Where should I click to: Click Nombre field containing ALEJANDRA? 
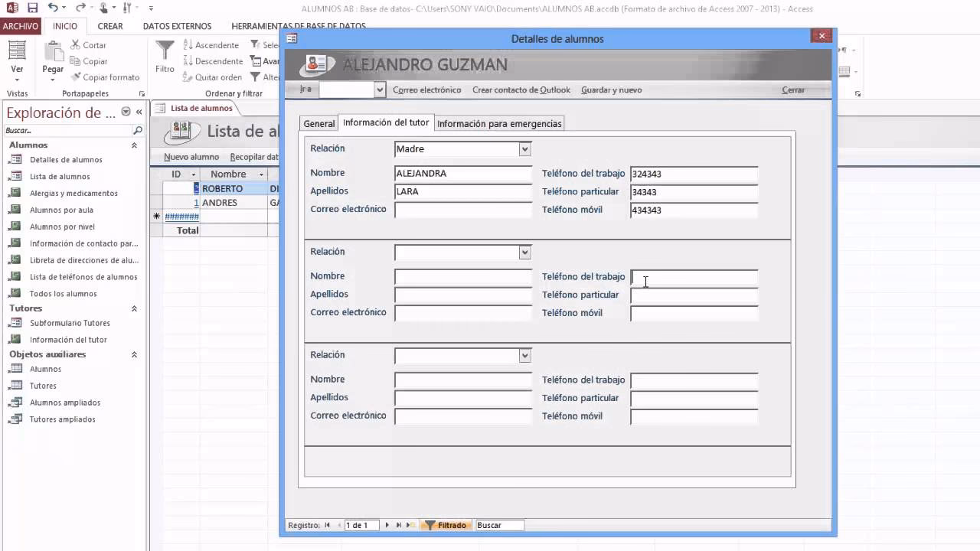463,174
